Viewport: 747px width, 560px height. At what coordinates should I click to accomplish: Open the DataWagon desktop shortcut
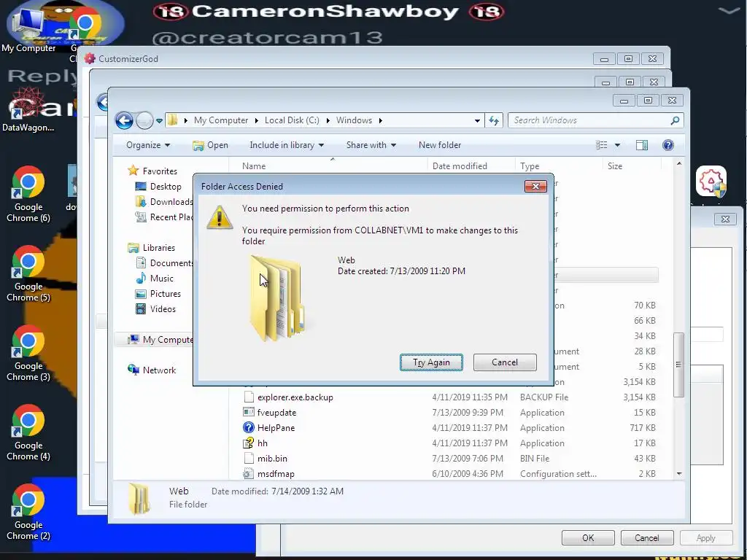click(28, 111)
